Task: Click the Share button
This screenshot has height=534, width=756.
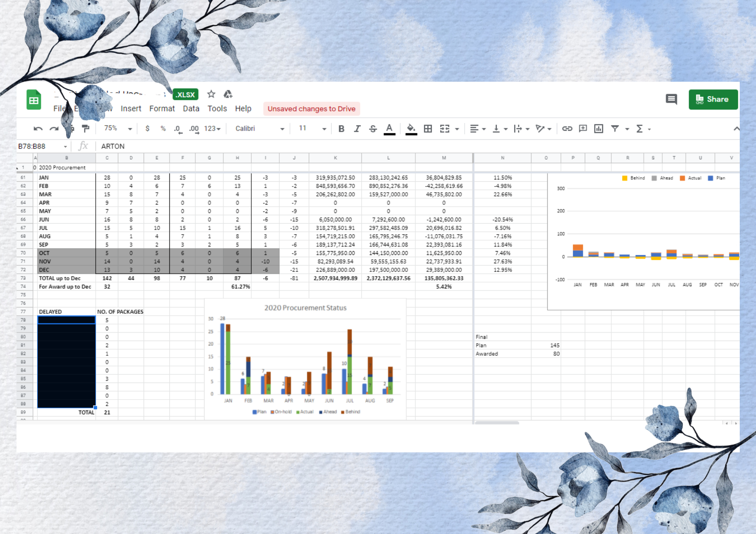Action: coord(713,99)
